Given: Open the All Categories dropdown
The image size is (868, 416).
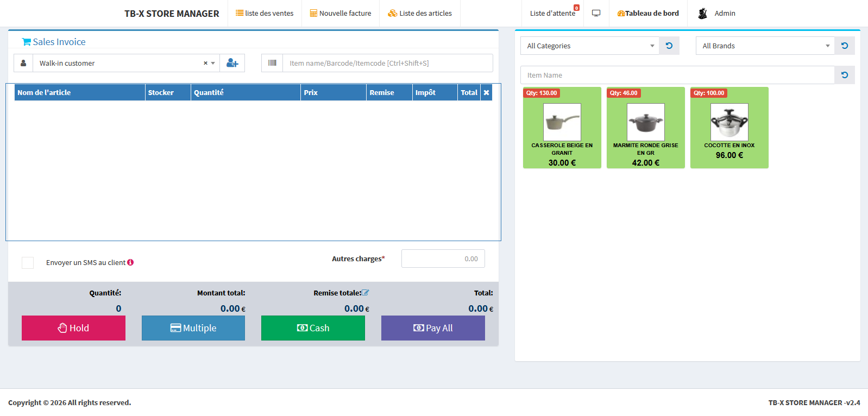Looking at the screenshot, I should 589,46.
